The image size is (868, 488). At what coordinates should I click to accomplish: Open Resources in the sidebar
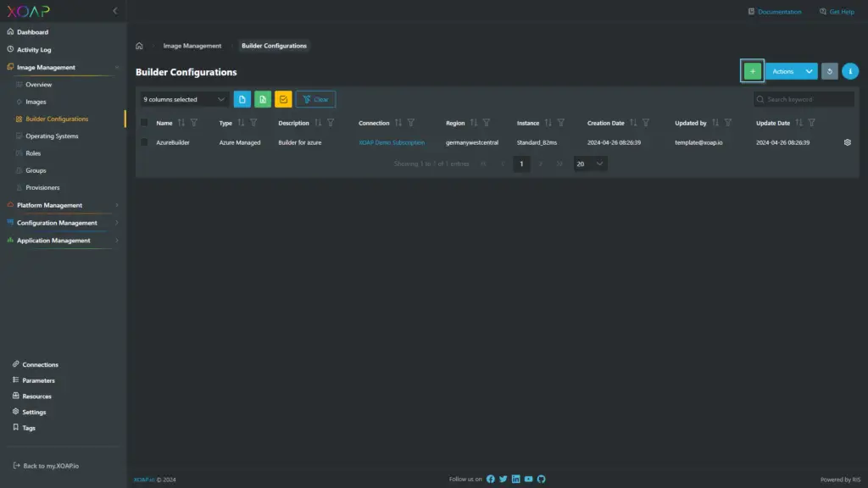tap(36, 396)
